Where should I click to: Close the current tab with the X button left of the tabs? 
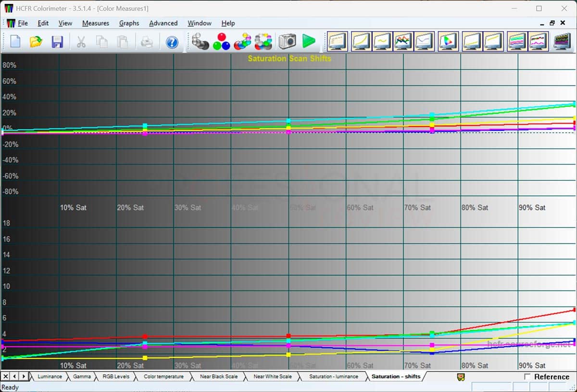click(x=5, y=376)
